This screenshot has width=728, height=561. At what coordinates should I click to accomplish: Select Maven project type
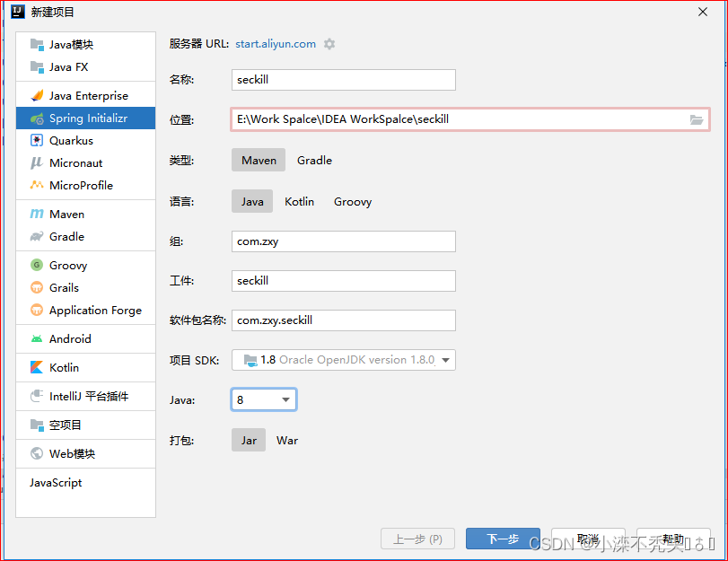tap(259, 160)
